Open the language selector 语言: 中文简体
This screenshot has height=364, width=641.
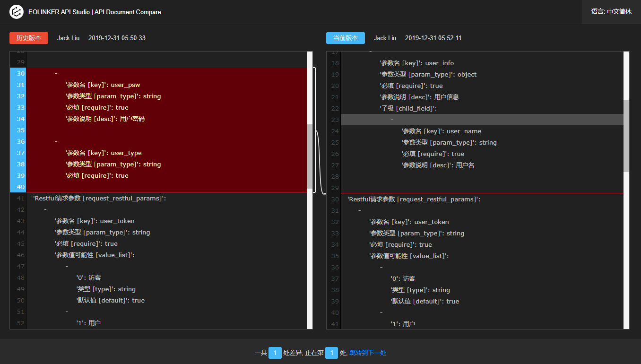(x=611, y=12)
